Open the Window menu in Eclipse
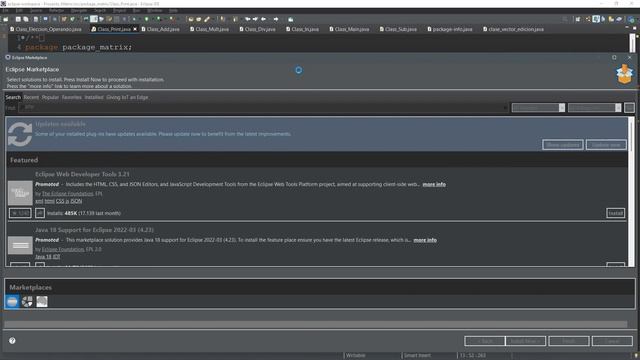This screenshot has width=640, height=360. (x=154, y=10)
